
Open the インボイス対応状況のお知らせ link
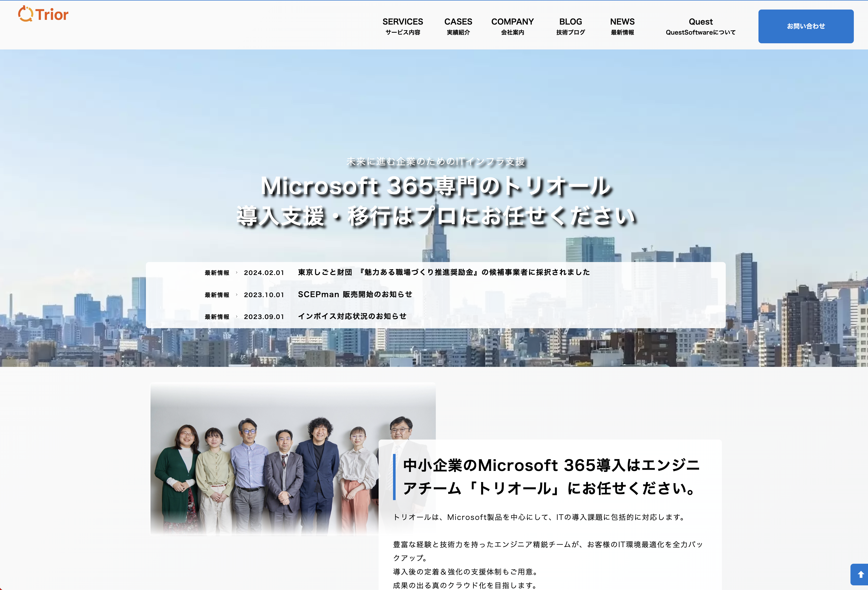352,316
